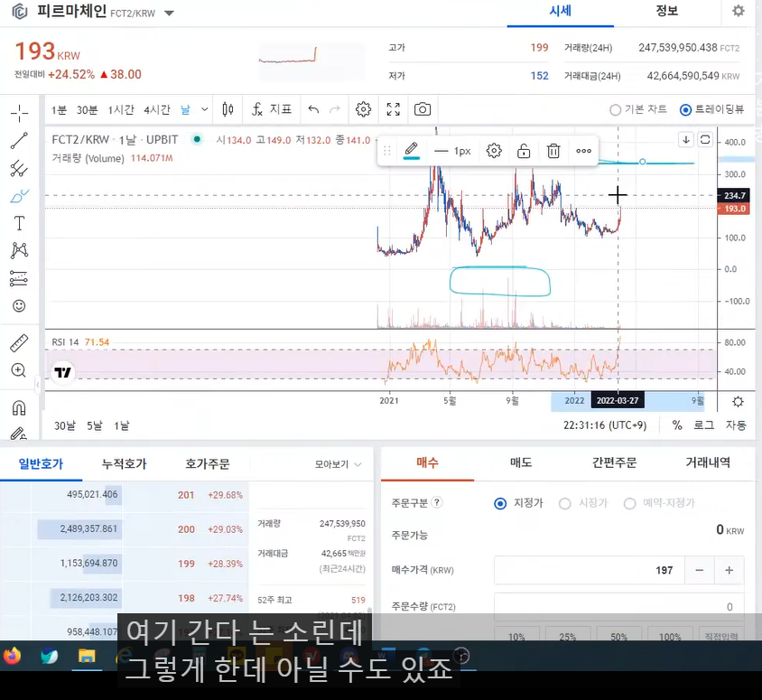Open the XABCD pattern tool

pyautogui.click(x=19, y=250)
